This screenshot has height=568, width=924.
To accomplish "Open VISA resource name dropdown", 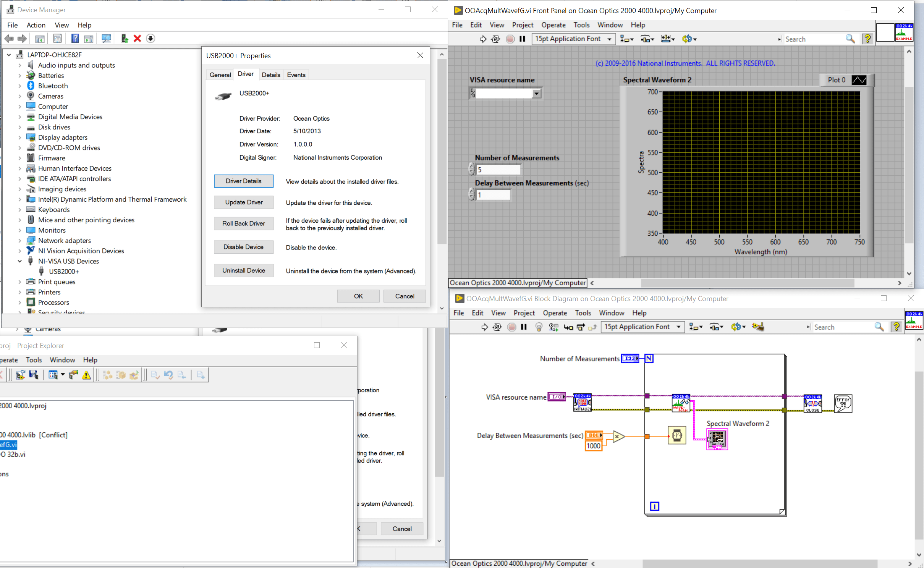I will [x=537, y=93].
